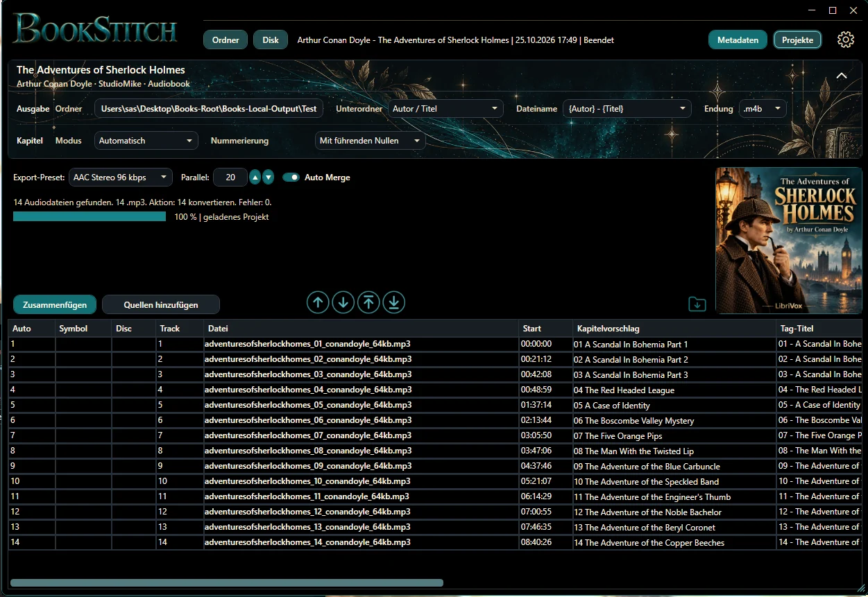868x597 pixels.
Task: Open the Metadaten view
Action: point(738,40)
